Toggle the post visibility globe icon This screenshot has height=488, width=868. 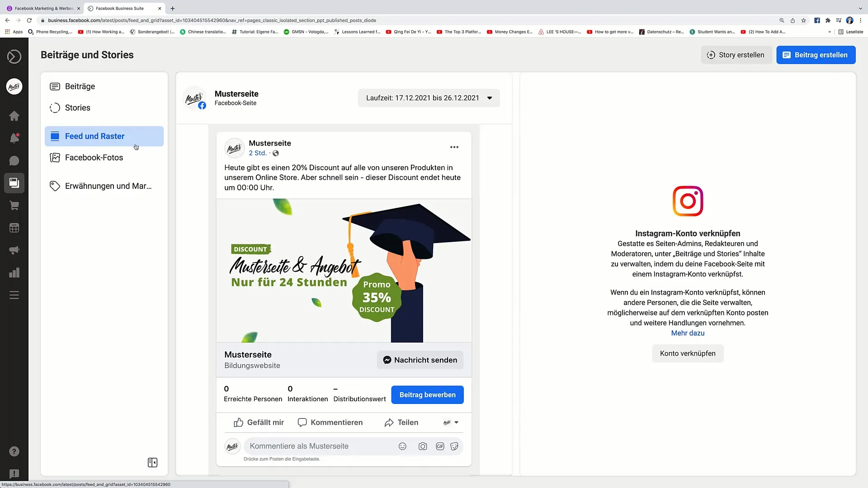[276, 153]
